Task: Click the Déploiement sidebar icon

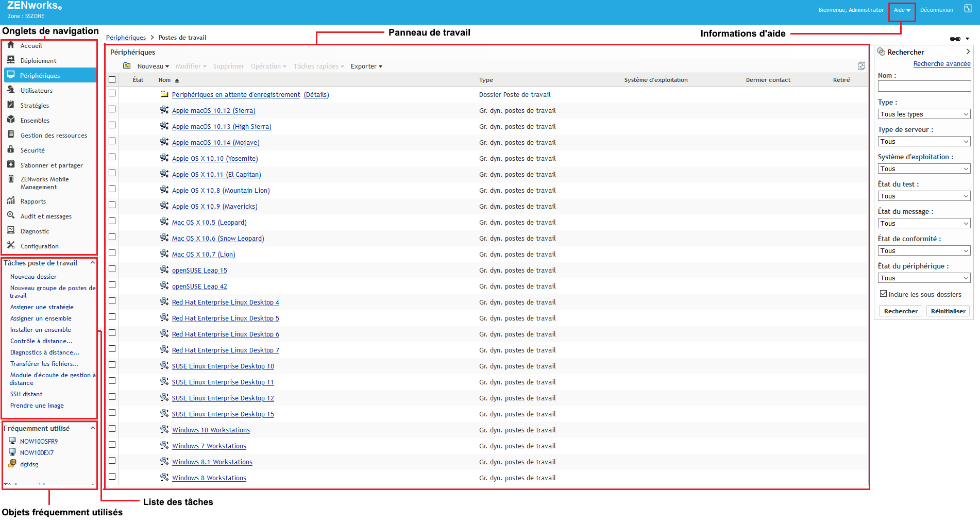Action: (11, 60)
